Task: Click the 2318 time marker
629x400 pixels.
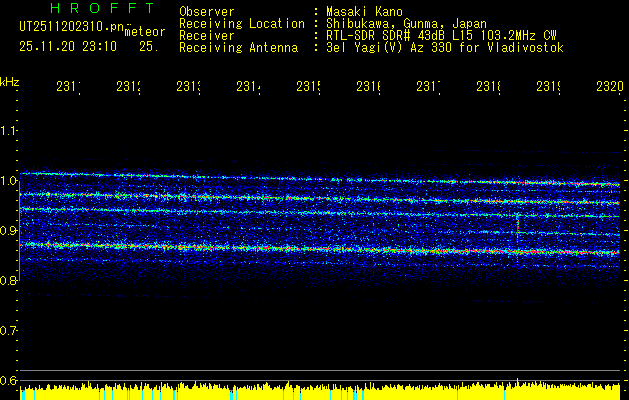Action: (x=489, y=87)
